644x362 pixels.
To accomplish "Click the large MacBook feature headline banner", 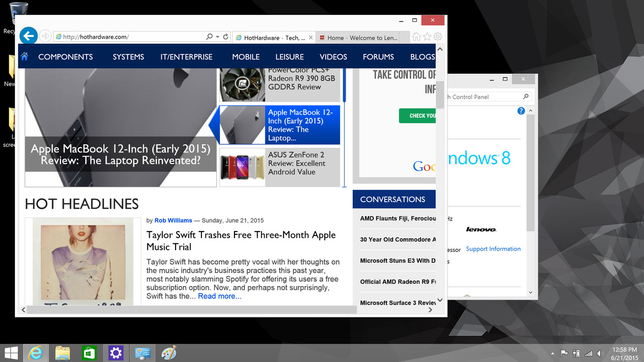I will [121, 155].
